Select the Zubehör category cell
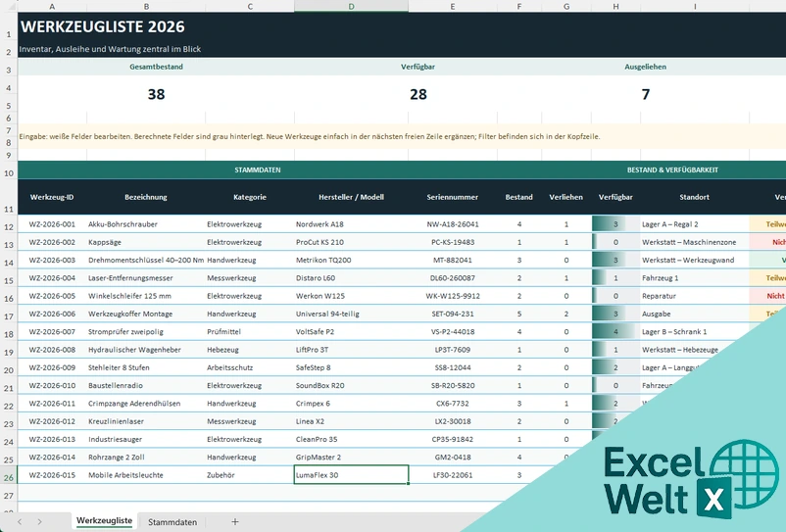This screenshot has height=532, width=786. (250, 475)
